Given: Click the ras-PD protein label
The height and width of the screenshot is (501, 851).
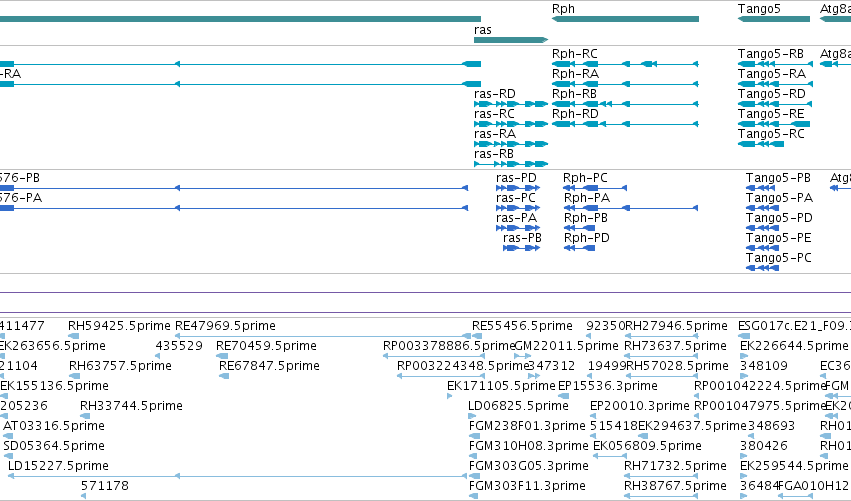Looking at the screenshot, I should (x=516, y=178).
